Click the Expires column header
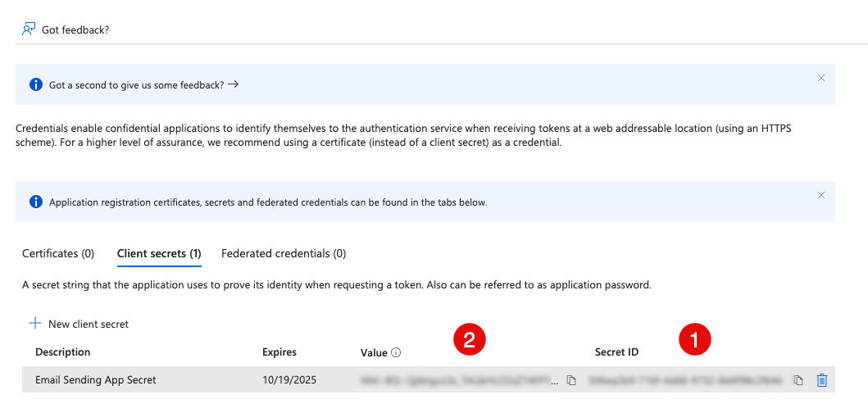Viewport: 868px width, 413px height. (279, 352)
